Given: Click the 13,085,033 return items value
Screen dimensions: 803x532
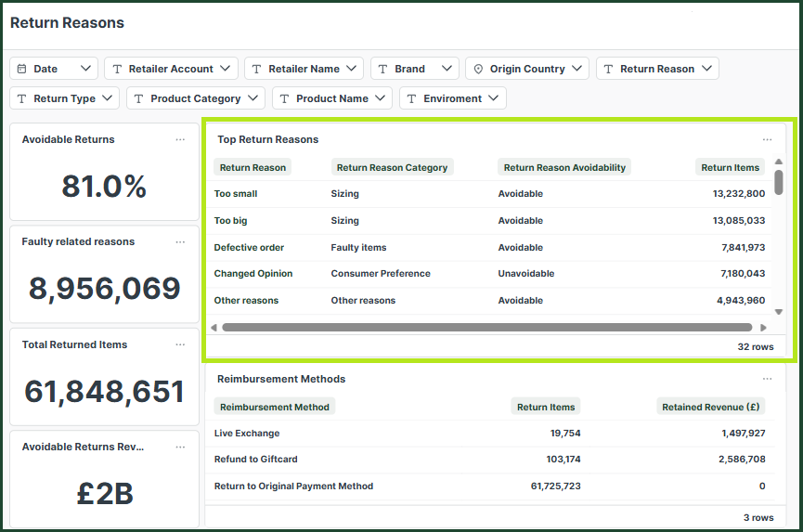Looking at the screenshot, I should point(738,221).
